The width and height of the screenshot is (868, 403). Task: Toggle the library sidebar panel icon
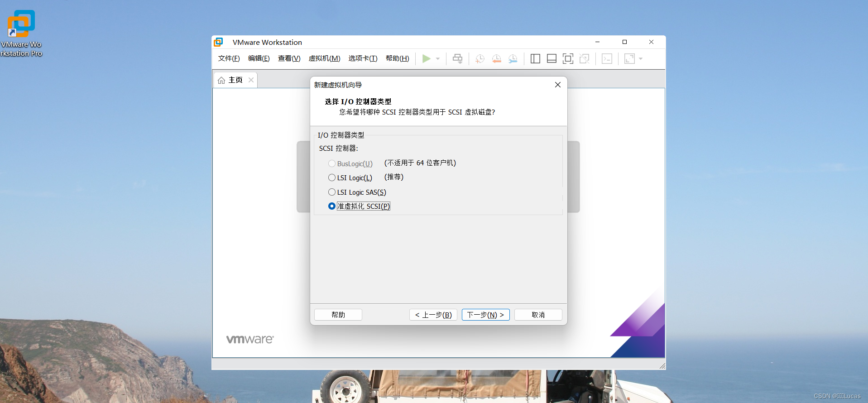pyautogui.click(x=535, y=58)
